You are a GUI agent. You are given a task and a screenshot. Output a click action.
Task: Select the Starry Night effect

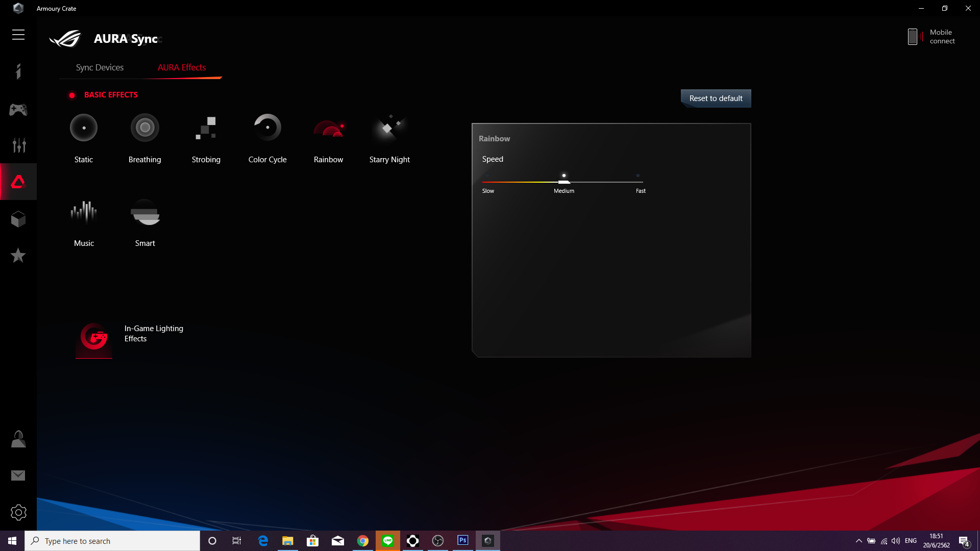389,128
